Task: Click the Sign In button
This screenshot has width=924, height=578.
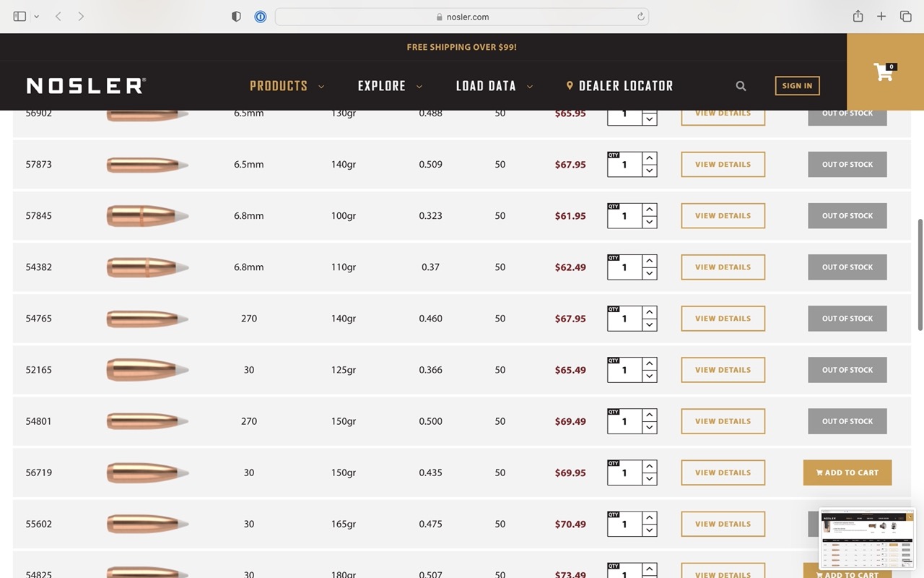Action: click(x=797, y=86)
